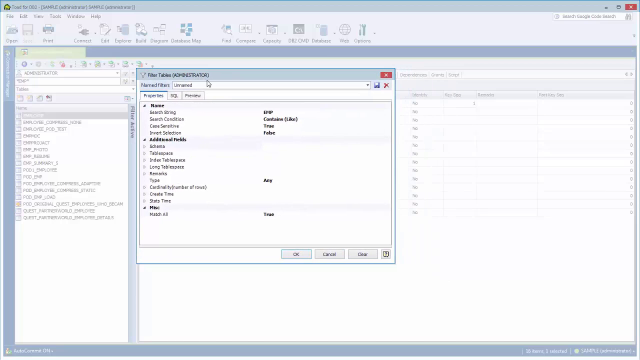Open the Connection Manager side panel
This screenshot has width=640, height=360.
click(7, 73)
